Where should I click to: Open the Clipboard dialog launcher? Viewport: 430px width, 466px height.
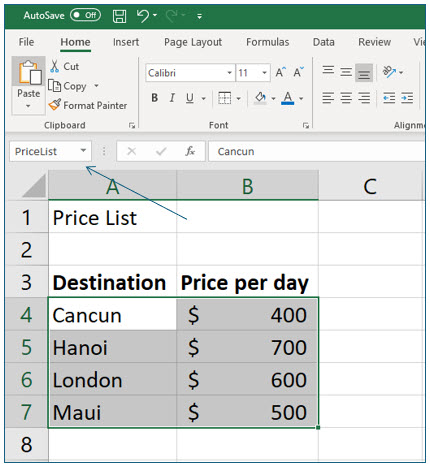tap(132, 125)
